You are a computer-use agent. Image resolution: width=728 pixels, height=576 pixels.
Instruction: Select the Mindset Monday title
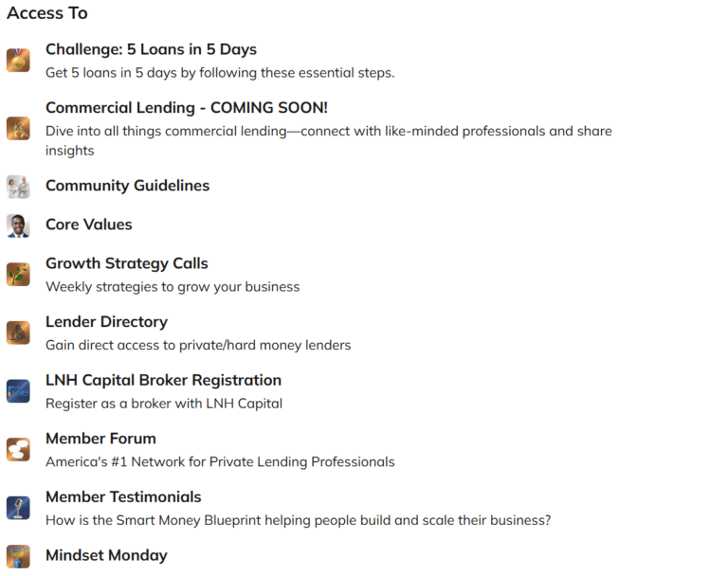pyautogui.click(x=106, y=555)
